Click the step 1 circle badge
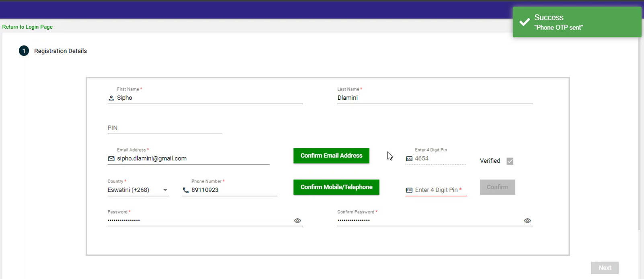 [x=24, y=51]
